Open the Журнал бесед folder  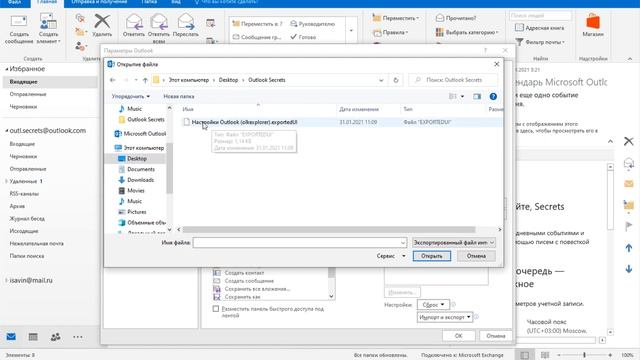point(27,218)
